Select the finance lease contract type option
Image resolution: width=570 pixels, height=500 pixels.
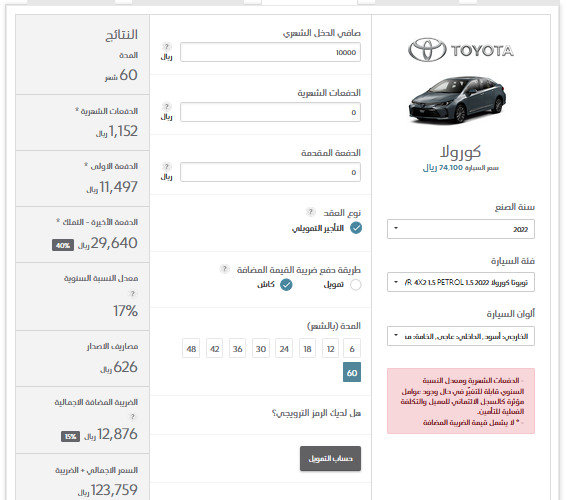(356, 228)
